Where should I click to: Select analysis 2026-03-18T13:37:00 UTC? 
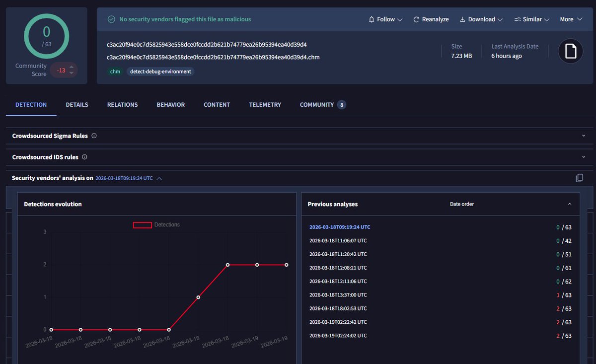[x=338, y=295]
